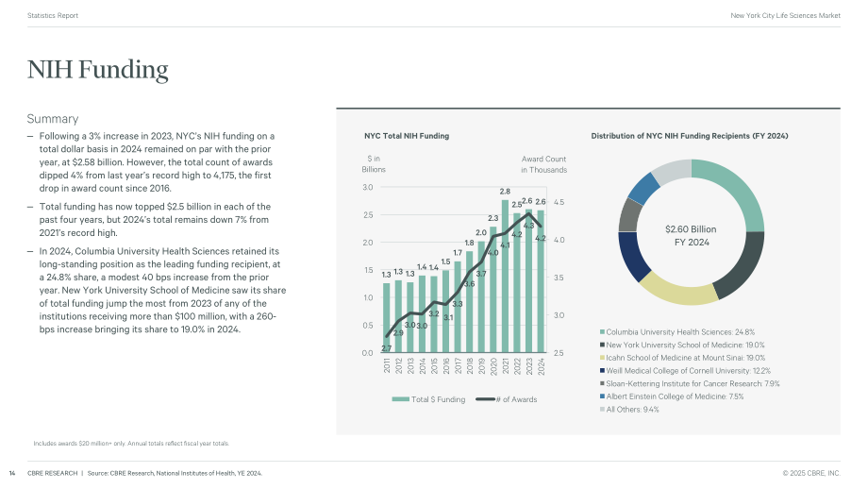This screenshot has height=489, width=868.
Task: Click the NYC Total NIH Funding chart title
Action: (407, 136)
